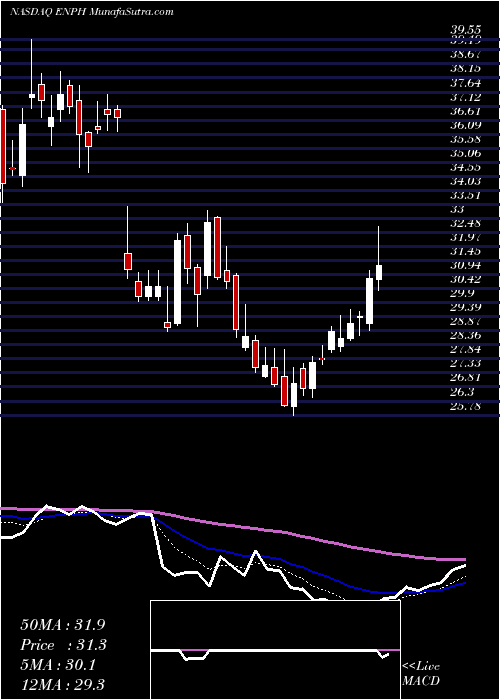
Task: Select the 33 price axis label
Action: pos(458,209)
